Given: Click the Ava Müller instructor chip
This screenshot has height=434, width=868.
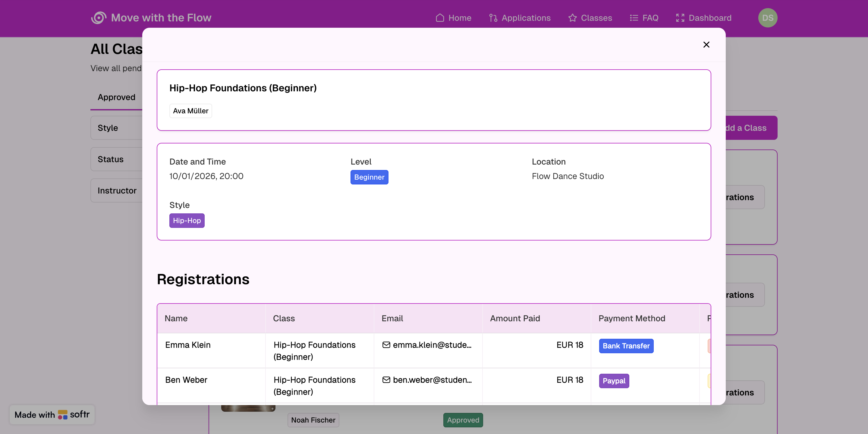Looking at the screenshot, I should coord(190,111).
